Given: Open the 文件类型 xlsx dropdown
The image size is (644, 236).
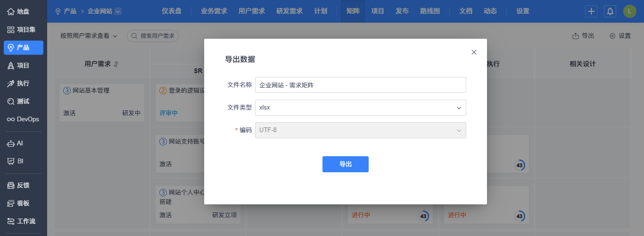Looking at the screenshot, I should point(361,108).
